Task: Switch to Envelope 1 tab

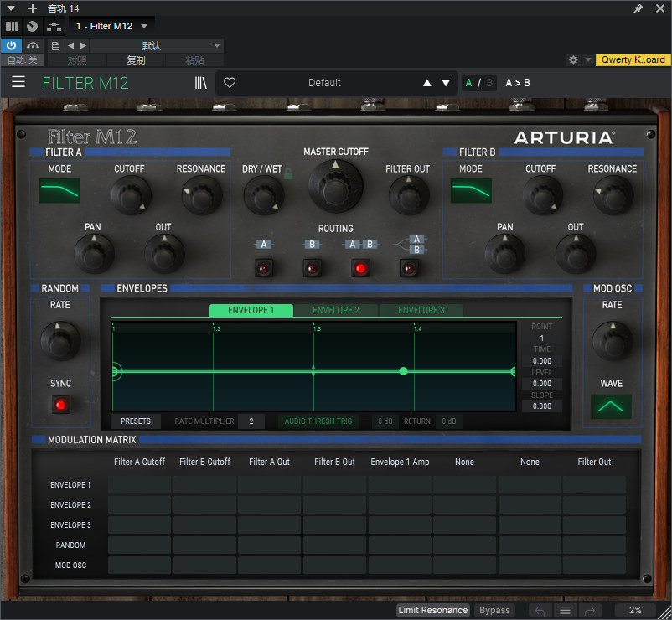Action: [x=251, y=310]
